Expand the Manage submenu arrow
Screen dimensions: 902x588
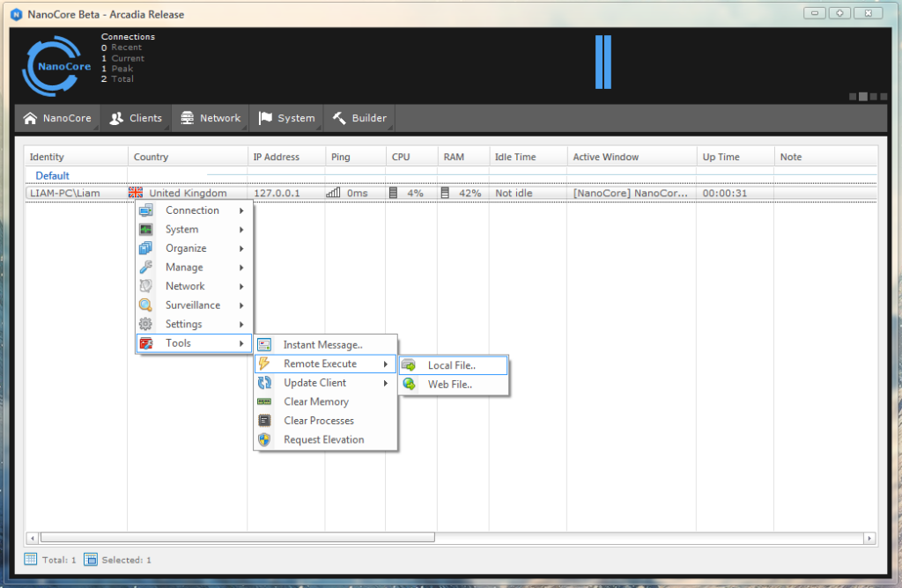(x=241, y=268)
